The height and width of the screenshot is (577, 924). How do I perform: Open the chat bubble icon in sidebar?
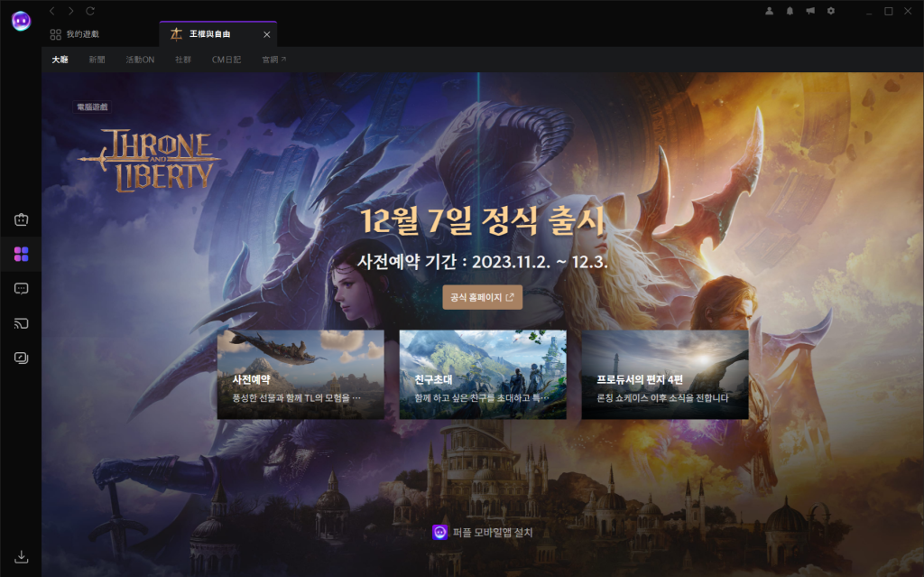(x=21, y=289)
